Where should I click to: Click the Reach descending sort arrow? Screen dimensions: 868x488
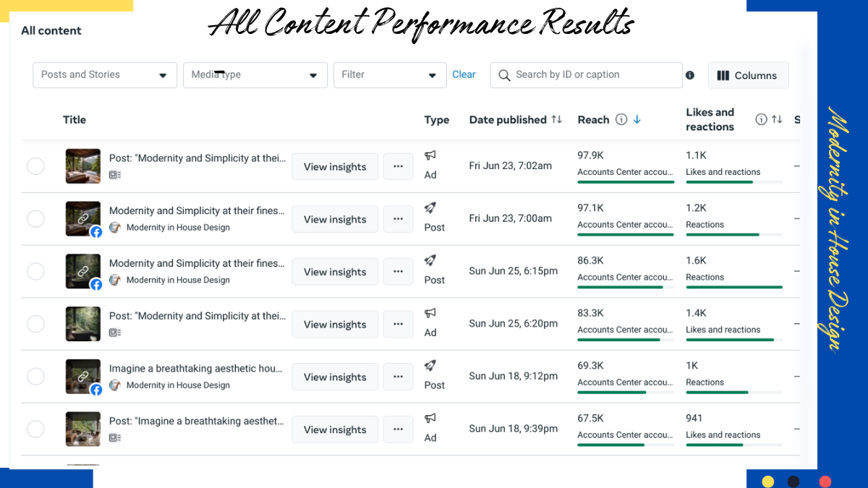coord(637,120)
